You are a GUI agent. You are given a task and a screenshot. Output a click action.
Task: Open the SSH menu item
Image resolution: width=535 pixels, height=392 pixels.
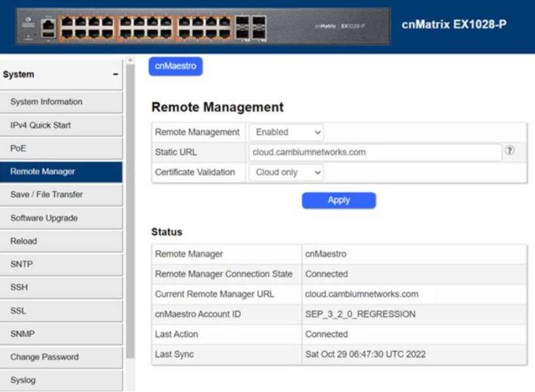61,287
